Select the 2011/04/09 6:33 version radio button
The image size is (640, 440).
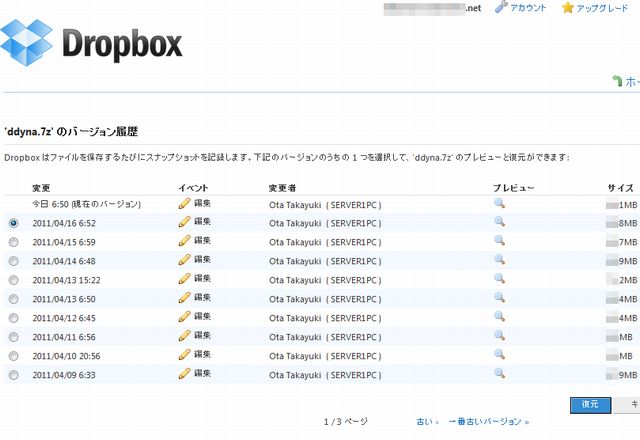click(x=13, y=375)
